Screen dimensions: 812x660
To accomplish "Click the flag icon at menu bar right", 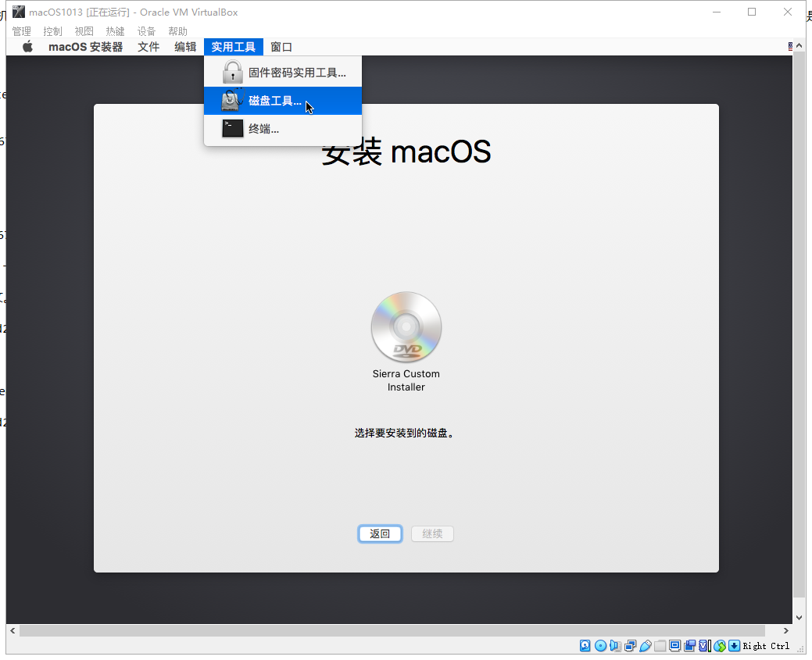I will (790, 47).
